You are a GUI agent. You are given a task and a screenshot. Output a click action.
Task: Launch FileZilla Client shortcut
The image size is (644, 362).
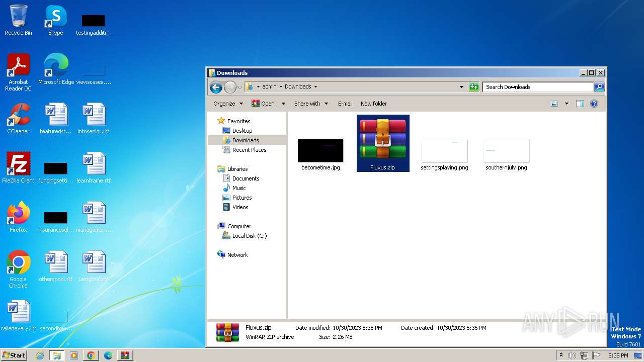tap(18, 168)
